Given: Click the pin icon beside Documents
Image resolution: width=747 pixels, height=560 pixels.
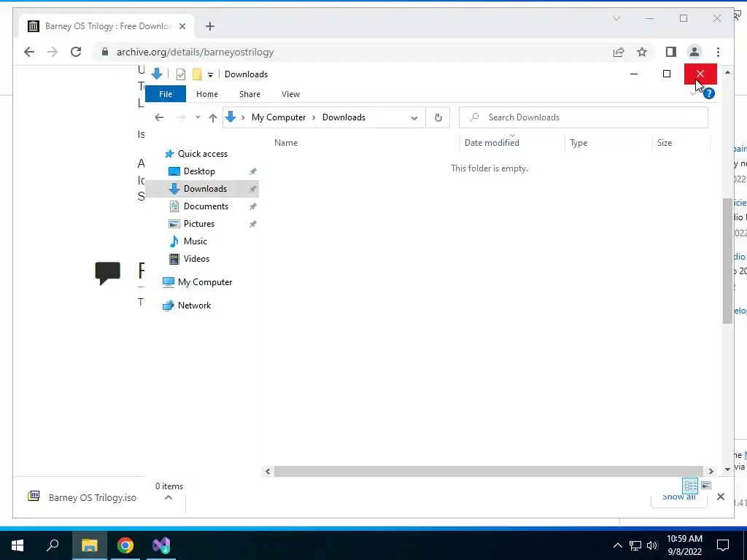Looking at the screenshot, I should tap(253, 206).
